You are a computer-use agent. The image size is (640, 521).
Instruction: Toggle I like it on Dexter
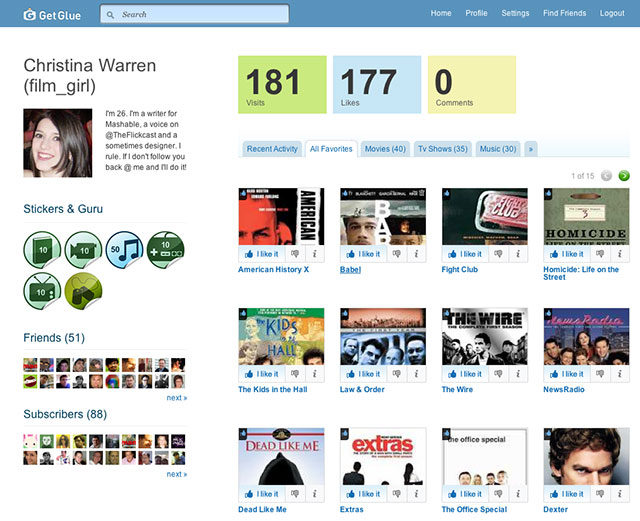(x=567, y=494)
